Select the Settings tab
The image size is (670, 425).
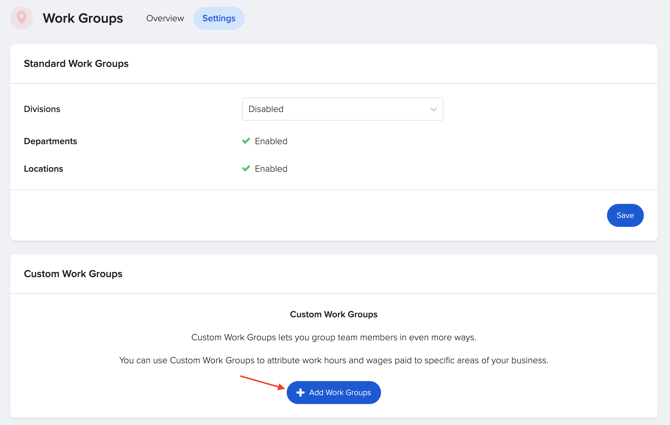pos(219,18)
